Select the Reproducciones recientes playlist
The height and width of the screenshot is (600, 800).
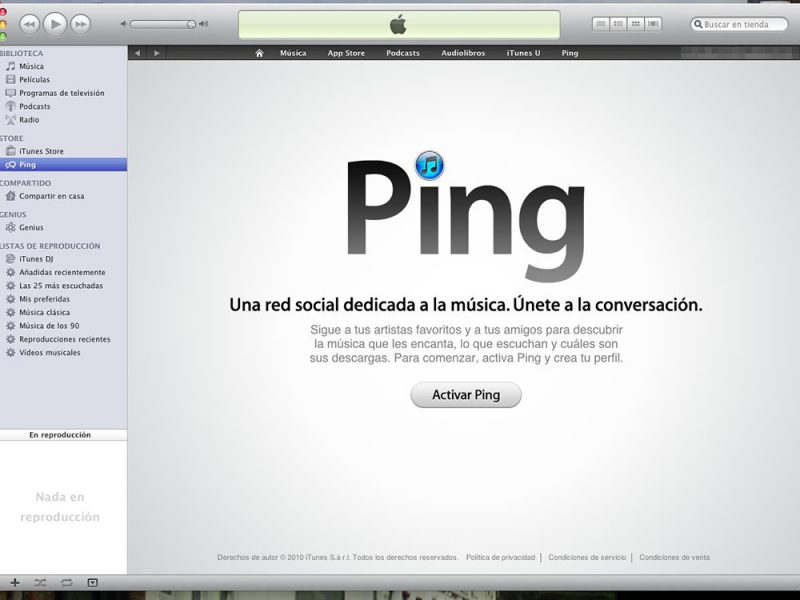coord(63,339)
